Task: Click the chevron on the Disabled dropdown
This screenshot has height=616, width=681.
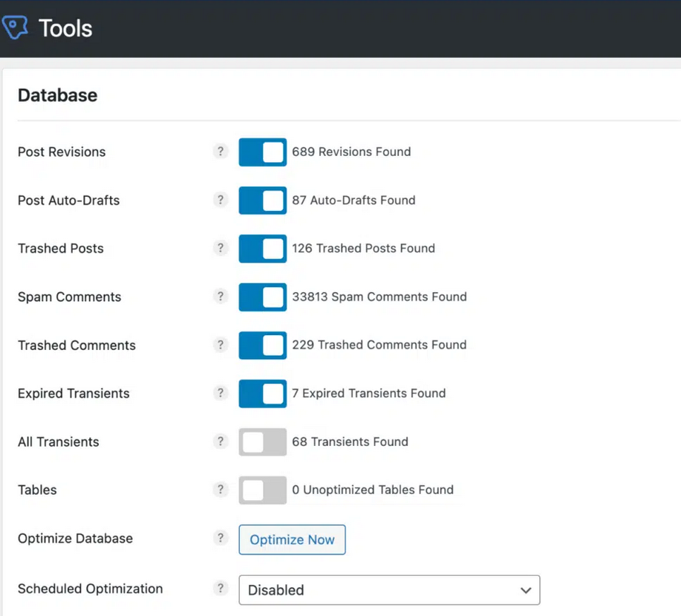Action: click(526, 589)
